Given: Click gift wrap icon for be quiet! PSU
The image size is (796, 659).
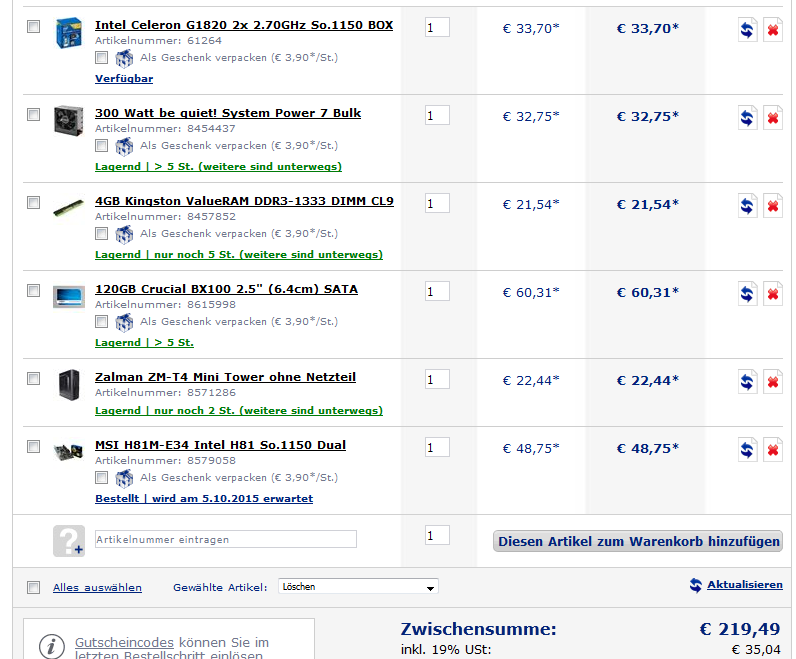Looking at the screenshot, I should tap(124, 146).
